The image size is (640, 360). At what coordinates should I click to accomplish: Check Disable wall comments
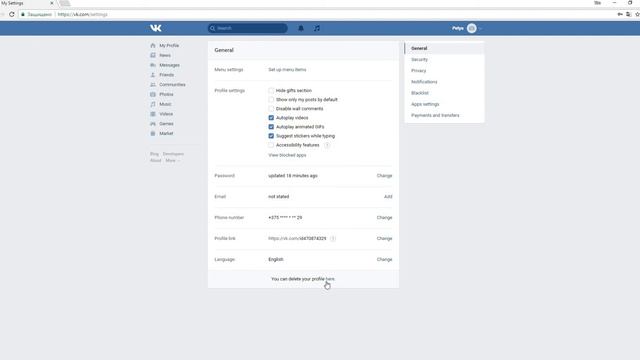(x=271, y=109)
